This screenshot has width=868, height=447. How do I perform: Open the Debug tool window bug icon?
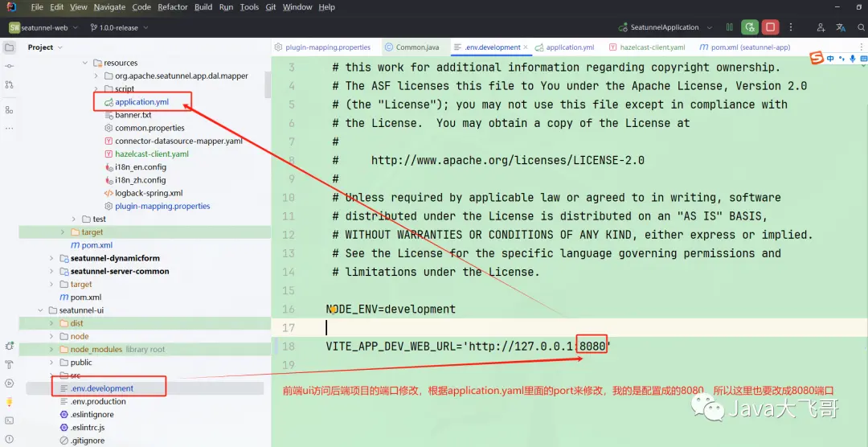pyautogui.click(x=10, y=346)
